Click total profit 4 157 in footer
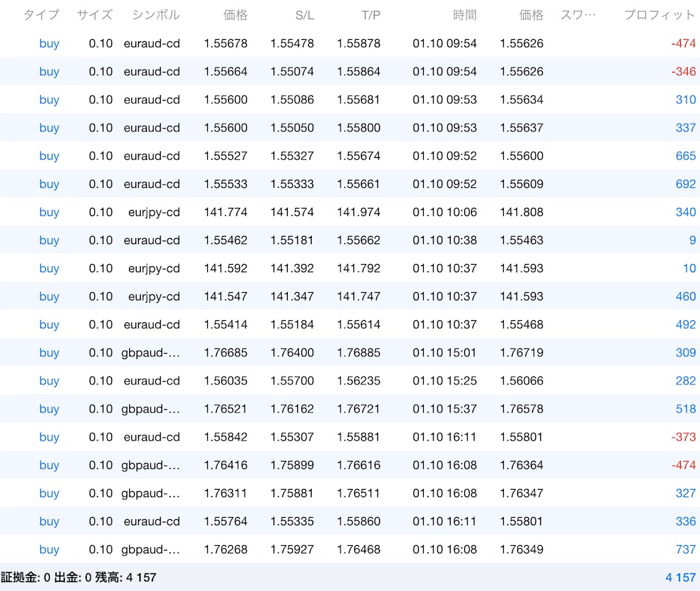This screenshot has height=591, width=700. tap(680, 577)
